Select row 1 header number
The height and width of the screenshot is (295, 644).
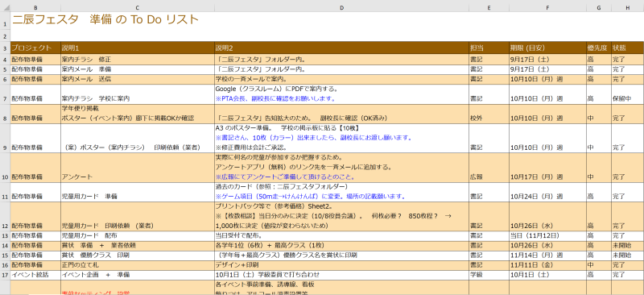point(5,22)
